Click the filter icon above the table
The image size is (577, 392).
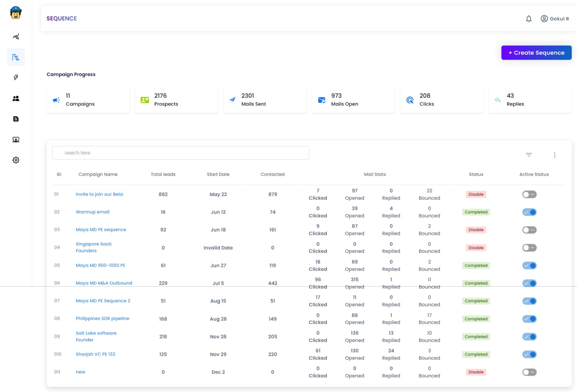pyautogui.click(x=529, y=155)
